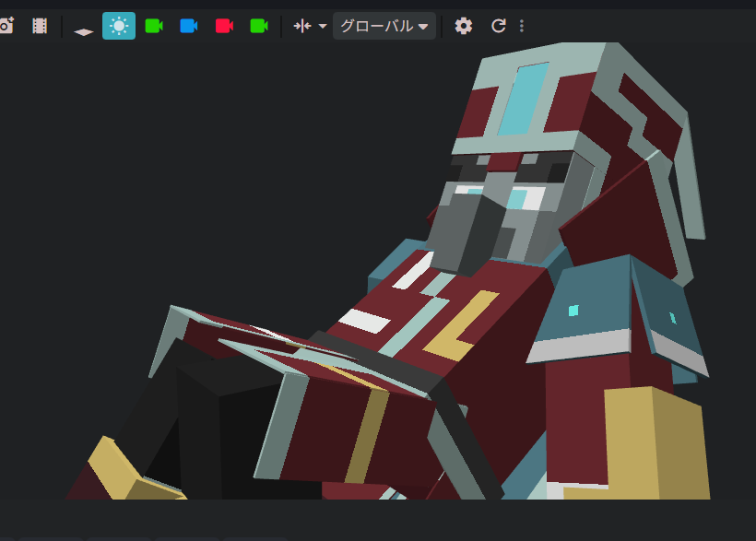Toggle the ground plane icon
756x541 pixels.
[x=83, y=32]
